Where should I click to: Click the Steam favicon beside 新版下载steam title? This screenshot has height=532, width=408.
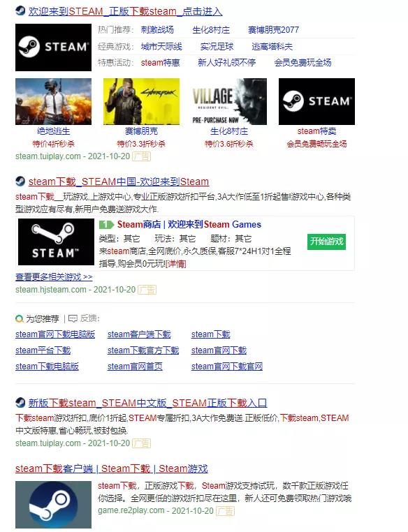click(x=20, y=403)
